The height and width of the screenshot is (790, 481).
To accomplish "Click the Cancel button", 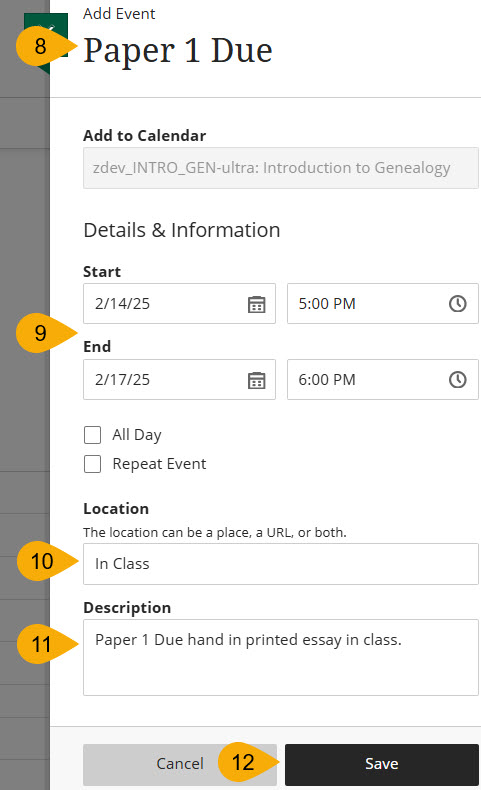I will (x=180, y=764).
